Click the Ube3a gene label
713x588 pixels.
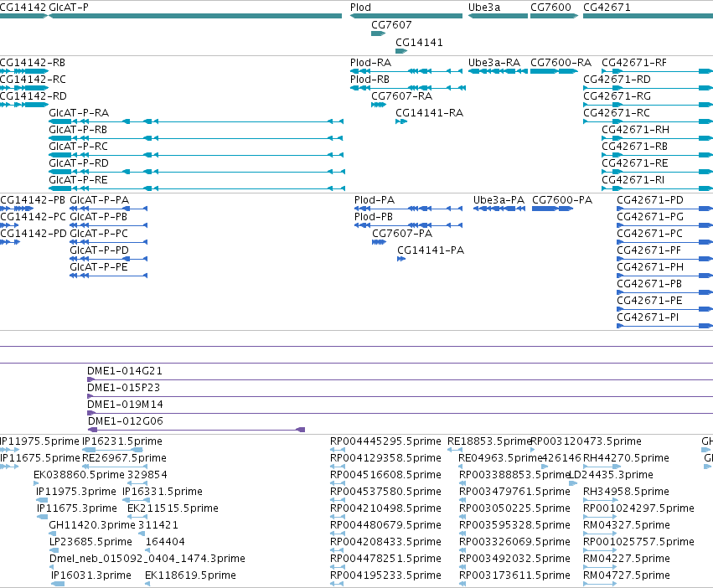[484, 8]
